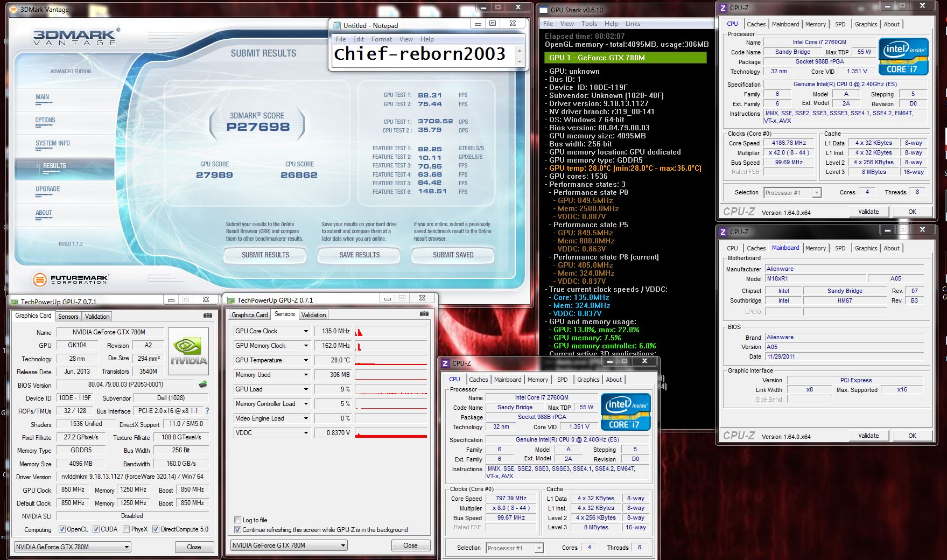Click the save BIOS icon next to BIOS Version

(x=203, y=384)
